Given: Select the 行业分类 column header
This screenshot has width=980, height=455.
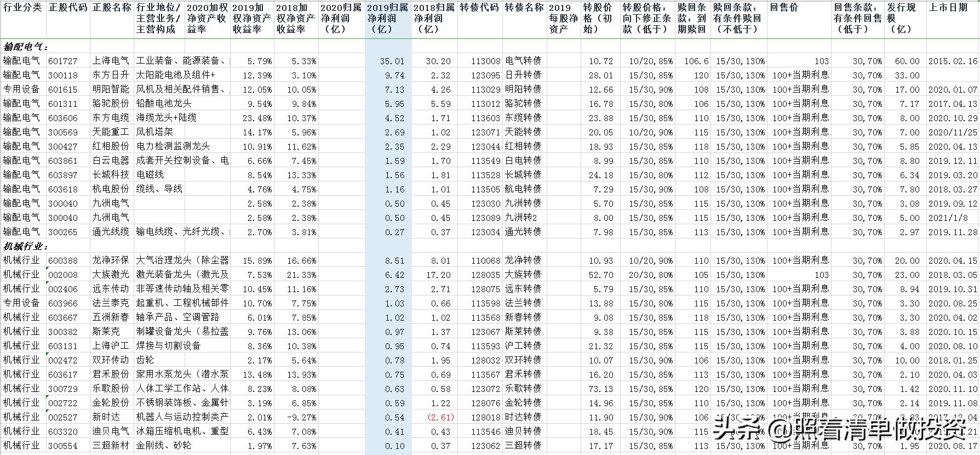Looking at the screenshot, I should tap(22, 8).
